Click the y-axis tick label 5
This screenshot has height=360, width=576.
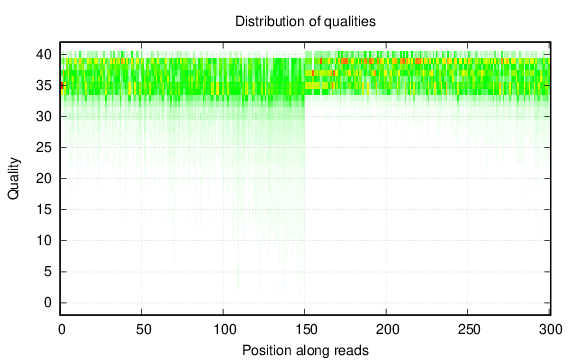48,271
